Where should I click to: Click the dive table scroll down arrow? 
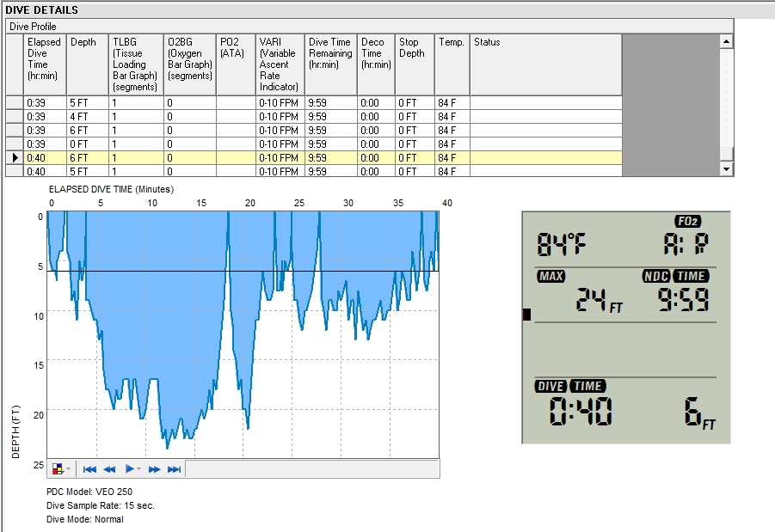coord(726,169)
